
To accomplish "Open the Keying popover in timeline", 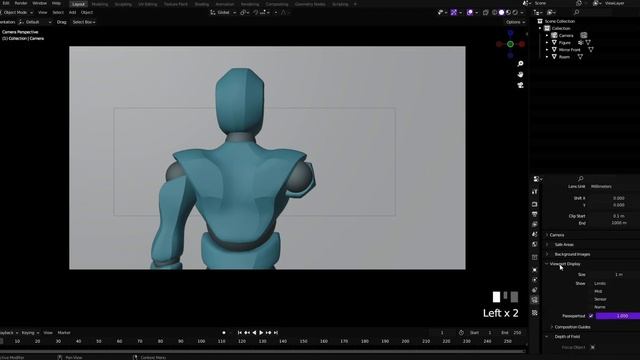I will coord(30,333).
